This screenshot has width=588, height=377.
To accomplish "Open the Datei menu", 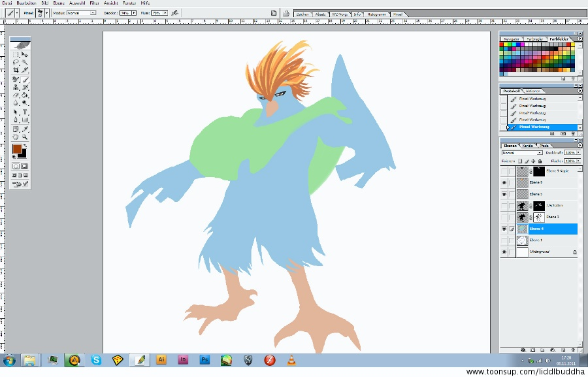I will tap(7, 3).
